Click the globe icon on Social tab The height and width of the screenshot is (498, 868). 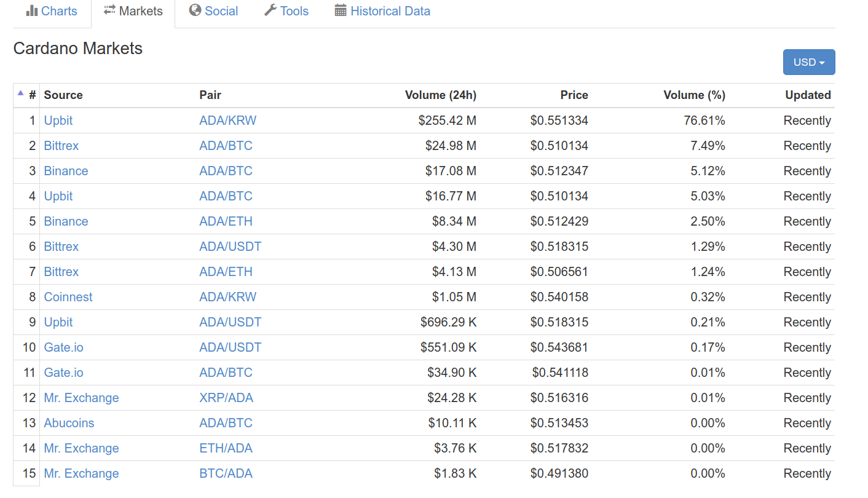coord(195,10)
